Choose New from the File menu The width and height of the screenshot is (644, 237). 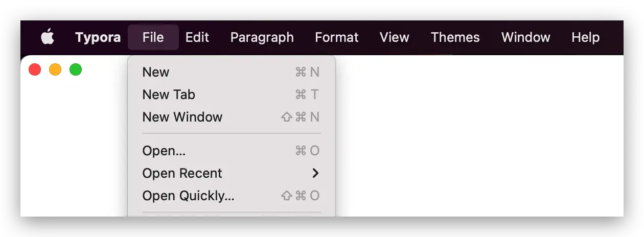tap(156, 72)
